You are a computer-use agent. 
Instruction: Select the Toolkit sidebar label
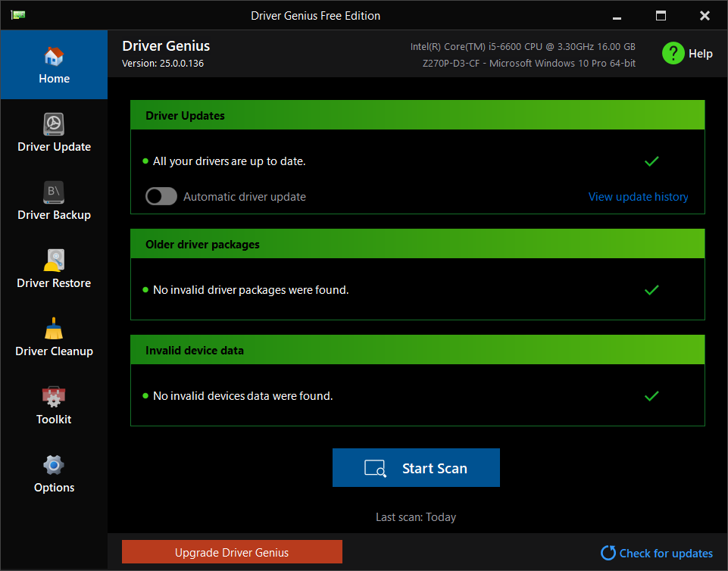54,420
